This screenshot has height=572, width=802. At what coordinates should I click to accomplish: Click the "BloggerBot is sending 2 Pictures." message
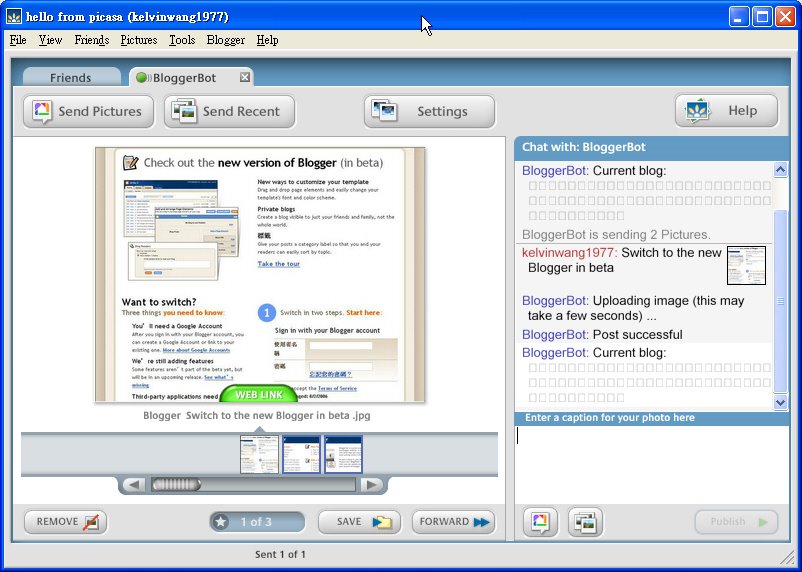click(x=616, y=235)
